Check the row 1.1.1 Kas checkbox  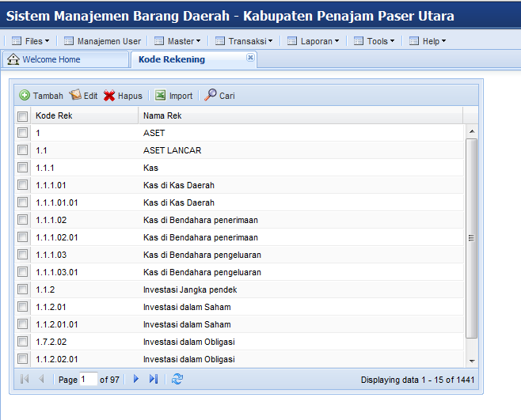pyautogui.click(x=23, y=167)
